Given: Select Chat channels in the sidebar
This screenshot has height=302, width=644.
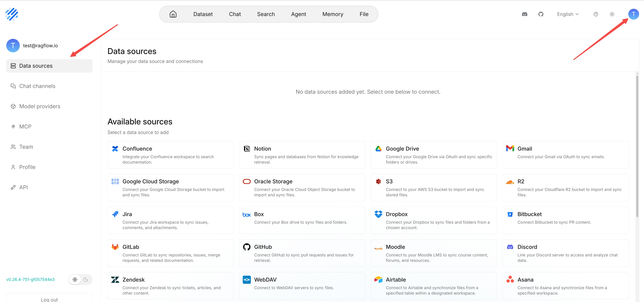Looking at the screenshot, I should 49,86.
